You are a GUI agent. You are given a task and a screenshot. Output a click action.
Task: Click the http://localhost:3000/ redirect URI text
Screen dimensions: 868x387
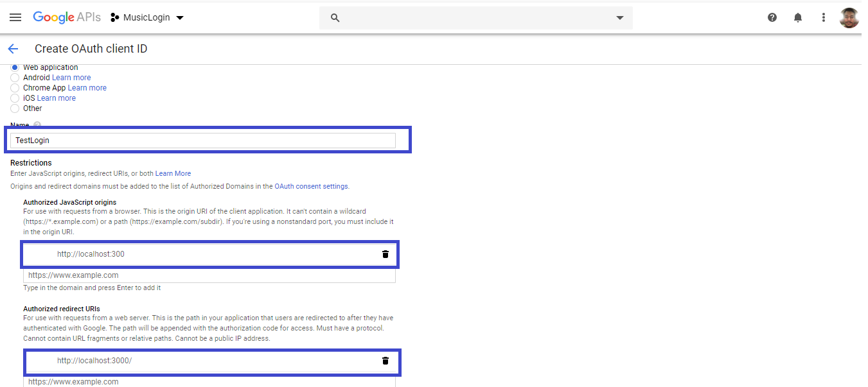[x=94, y=361]
